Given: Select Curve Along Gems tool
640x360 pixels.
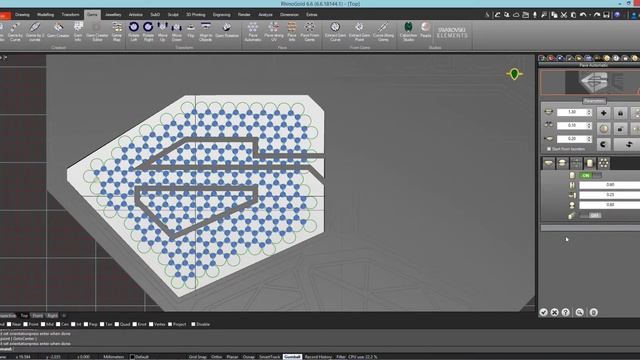Looking at the screenshot, I should (383, 31).
